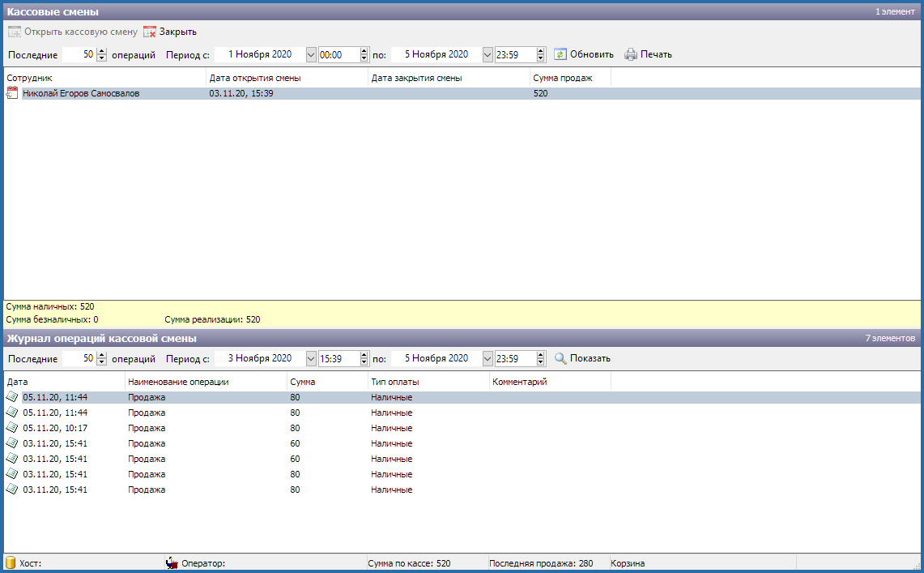Click the Operator (Оператор) icon in status bar

click(x=172, y=563)
